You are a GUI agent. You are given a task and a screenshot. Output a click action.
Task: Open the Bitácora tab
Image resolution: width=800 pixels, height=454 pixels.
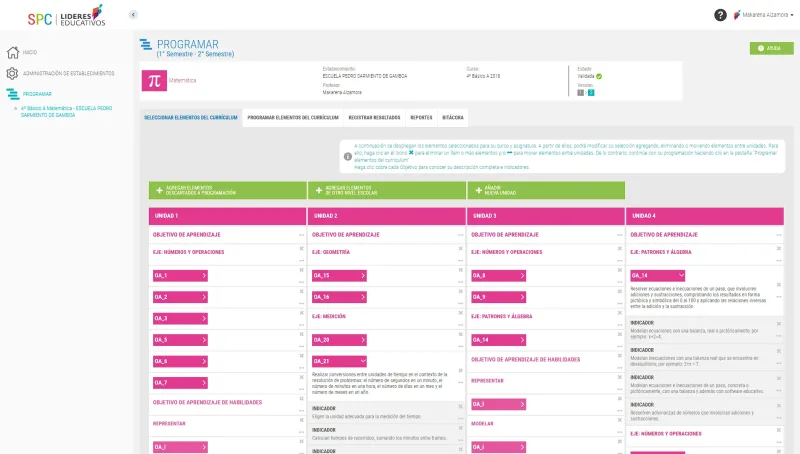[x=453, y=118]
